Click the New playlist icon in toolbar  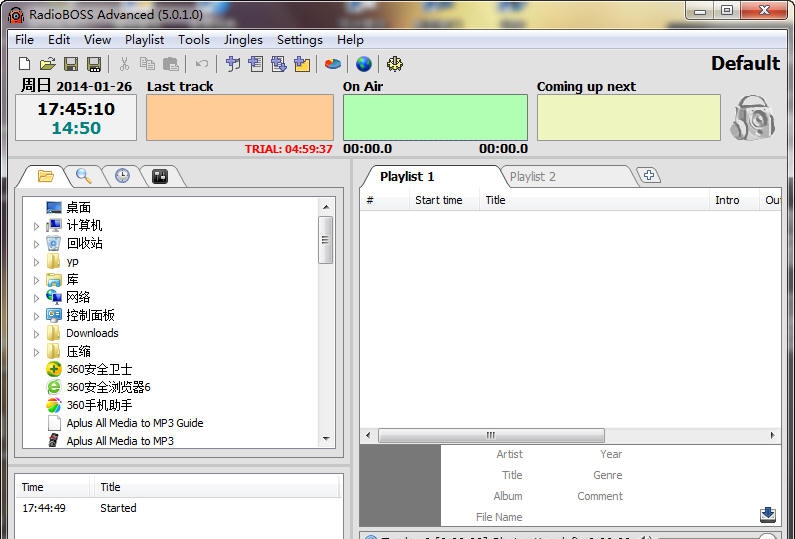(25, 64)
